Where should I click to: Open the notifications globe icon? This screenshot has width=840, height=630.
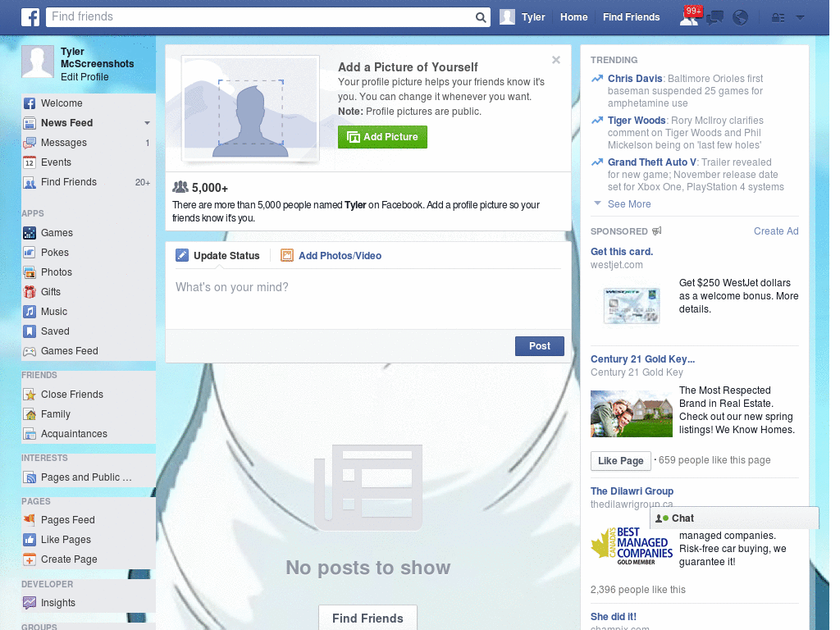pyautogui.click(x=741, y=18)
